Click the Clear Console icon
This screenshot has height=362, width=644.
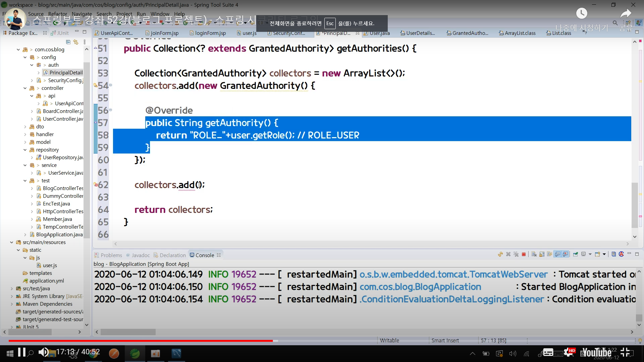coord(534,254)
